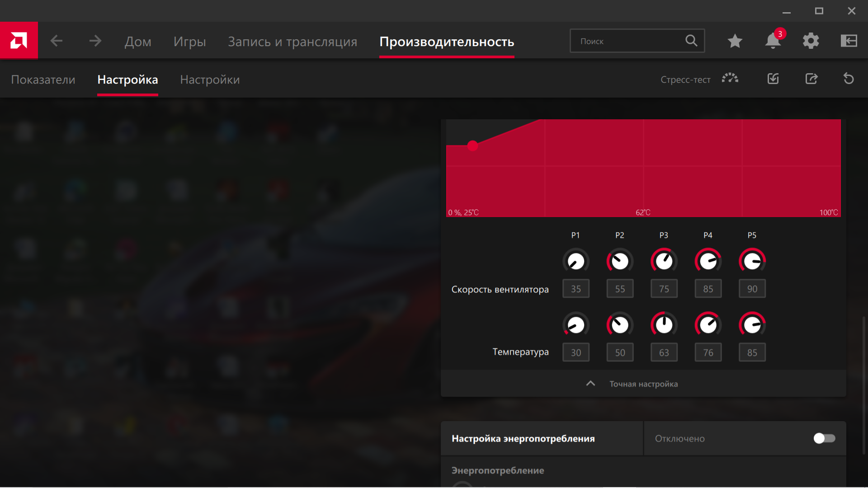This screenshot has width=868, height=488.
Task: Click the AMD logo home icon
Action: [x=19, y=41]
